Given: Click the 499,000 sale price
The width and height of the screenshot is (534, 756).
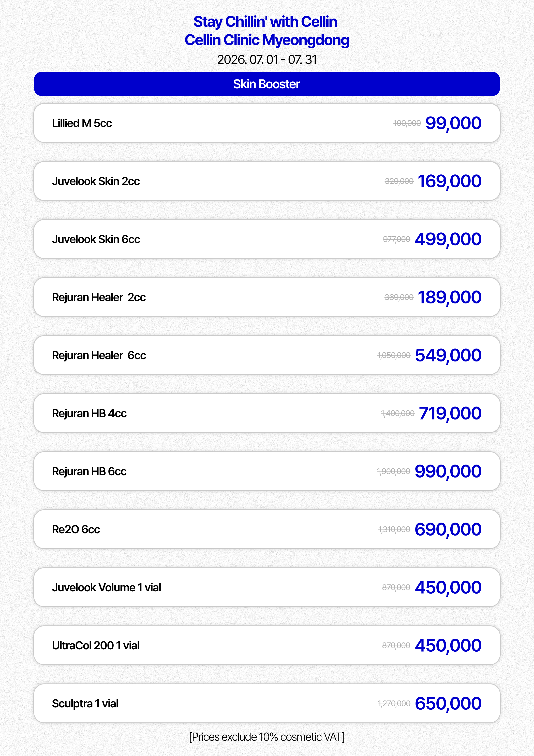Looking at the screenshot, I should [448, 239].
